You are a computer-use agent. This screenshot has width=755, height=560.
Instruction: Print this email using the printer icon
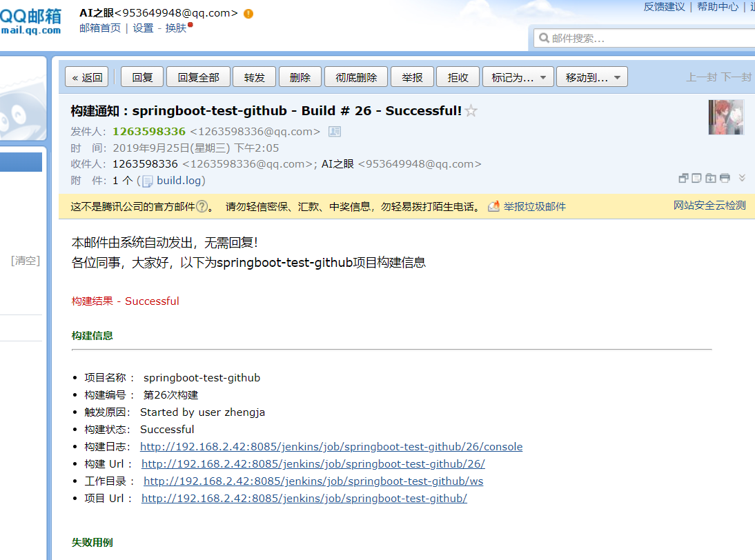[x=725, y=178]
